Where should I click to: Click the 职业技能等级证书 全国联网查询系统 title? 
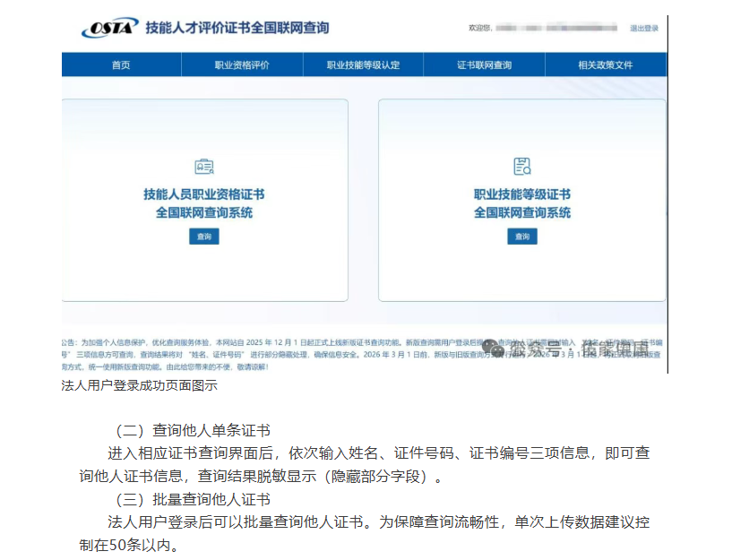tap(522, 203)
